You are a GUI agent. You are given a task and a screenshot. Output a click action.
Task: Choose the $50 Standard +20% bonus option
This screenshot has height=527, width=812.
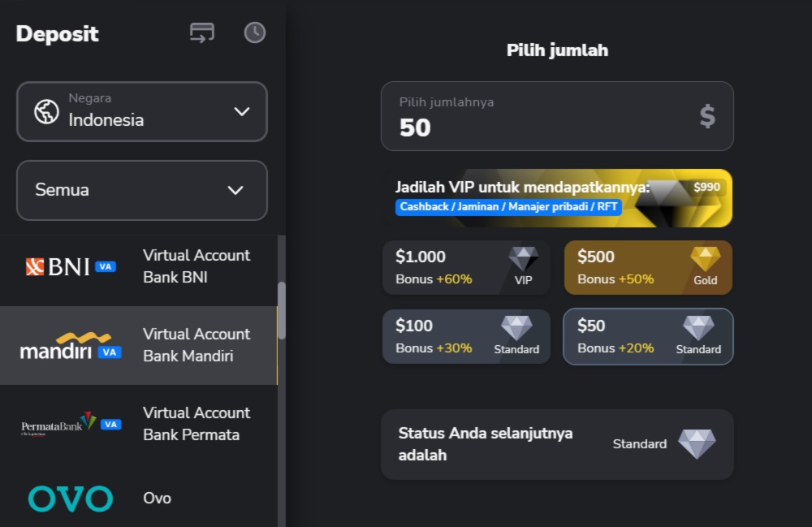pyautogui.click(x=648, y=336)
